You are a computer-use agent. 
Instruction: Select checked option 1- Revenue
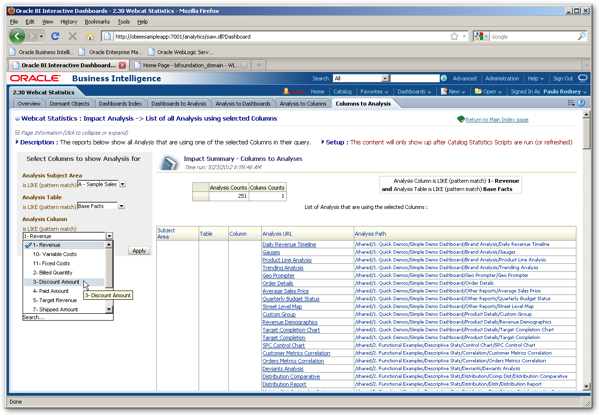click(x=64, y=245)
